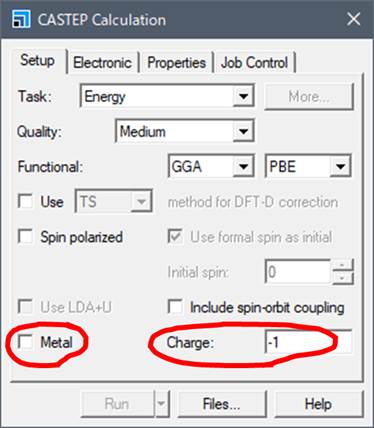The height and width of the screenshot is (428, 374).
Task: Click the Files... button
Action: point(222,404)
